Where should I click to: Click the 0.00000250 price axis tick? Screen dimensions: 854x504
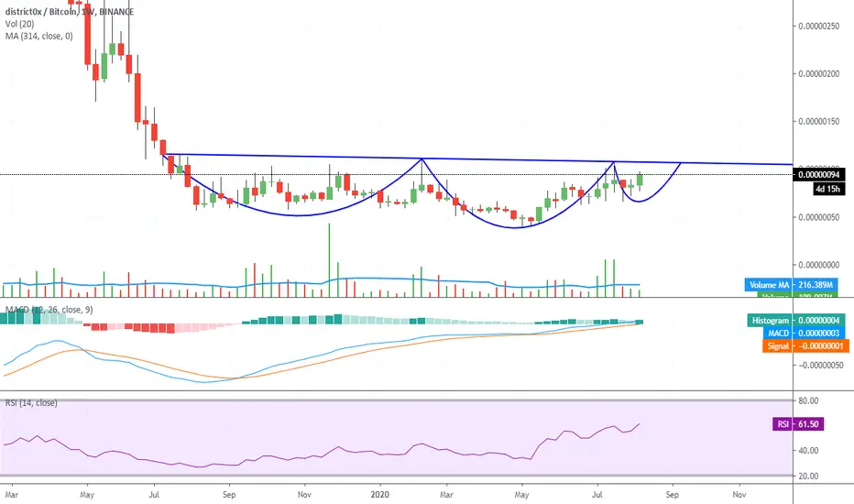819,26
